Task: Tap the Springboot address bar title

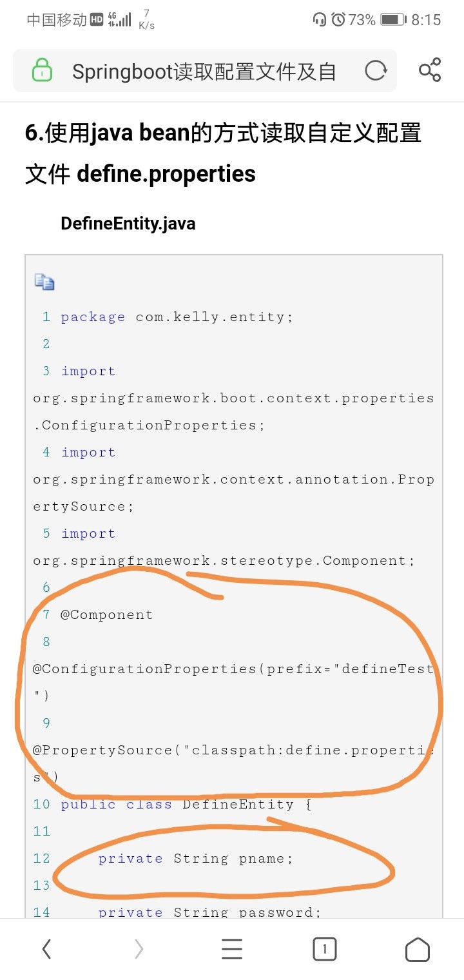Action: coord(204,71)
